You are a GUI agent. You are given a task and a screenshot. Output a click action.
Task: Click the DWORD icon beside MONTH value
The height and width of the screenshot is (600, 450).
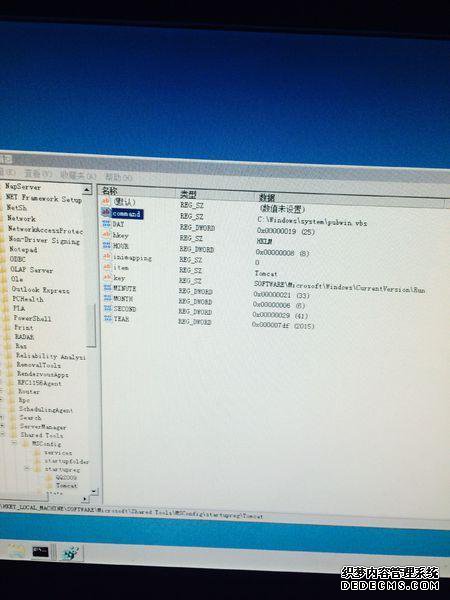point(108,298)
